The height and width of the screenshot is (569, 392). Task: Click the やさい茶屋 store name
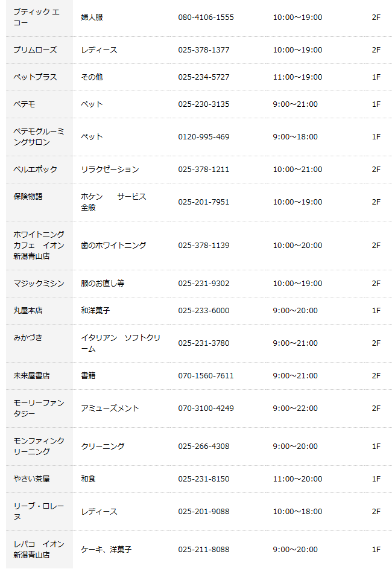pyautogui.click(x=31, y=479)
